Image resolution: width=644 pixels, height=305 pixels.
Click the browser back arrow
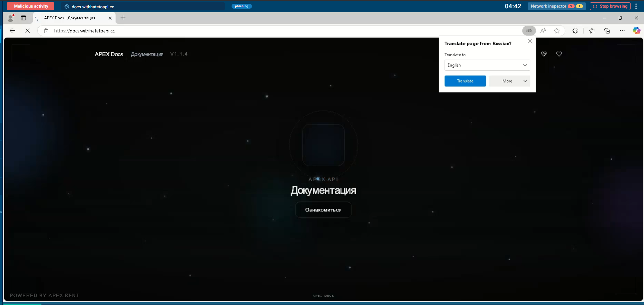pos(12,31)
